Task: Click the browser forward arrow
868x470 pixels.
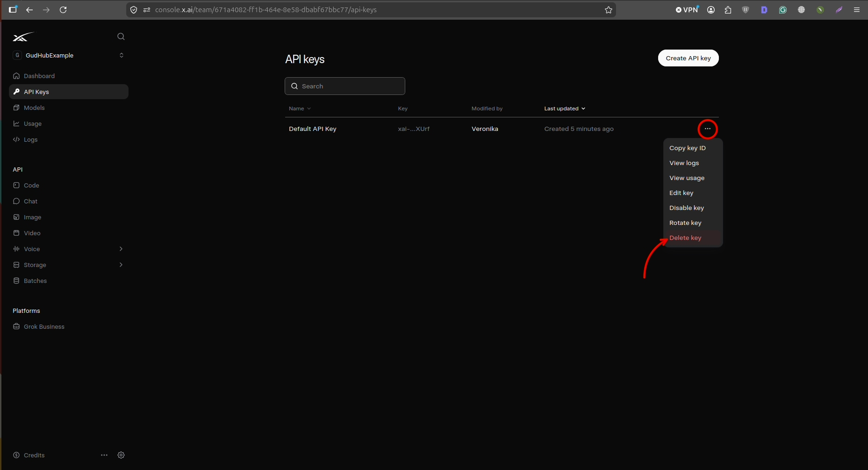Action: pyautogui.click(x=46, y=9)
